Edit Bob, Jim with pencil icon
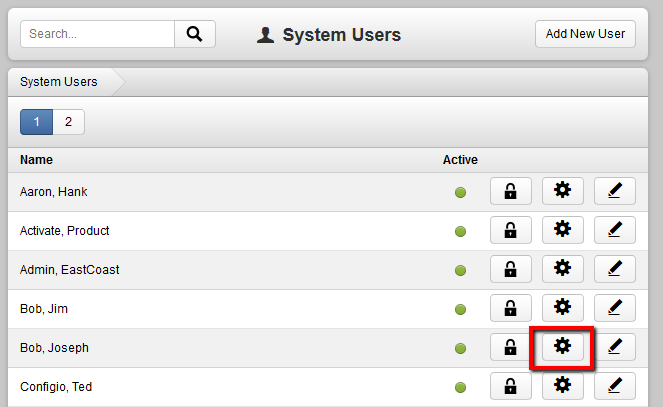This screenshot has width=663, height=407. tap(615, 308)
